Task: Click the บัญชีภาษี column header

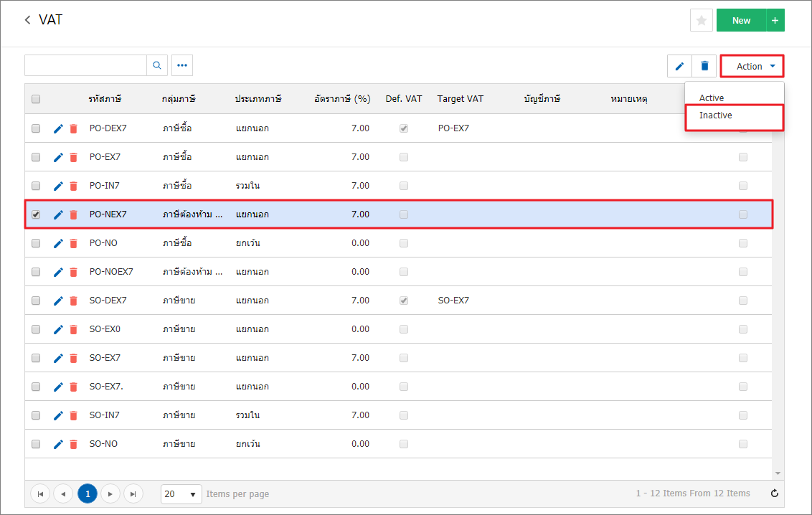Action: [x=542, y=99]
